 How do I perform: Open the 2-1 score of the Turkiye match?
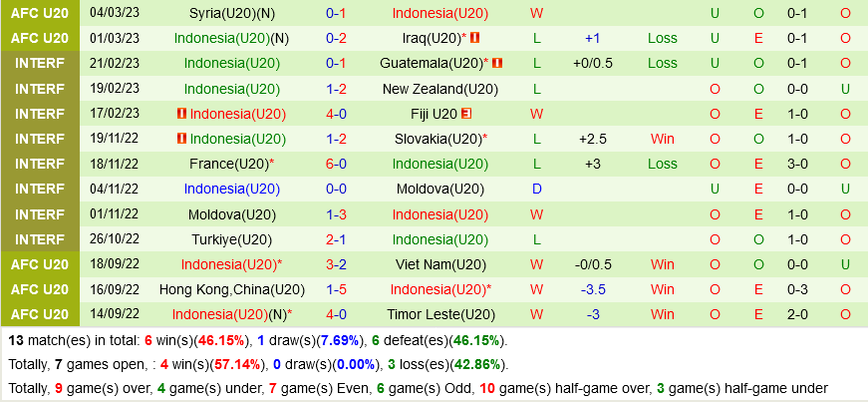tap(336, 239)
